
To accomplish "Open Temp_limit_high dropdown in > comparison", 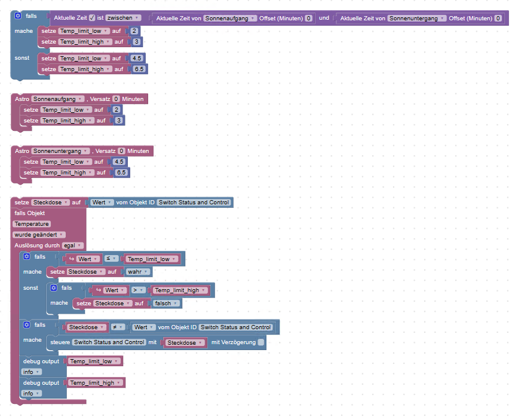I will (181, 290).
